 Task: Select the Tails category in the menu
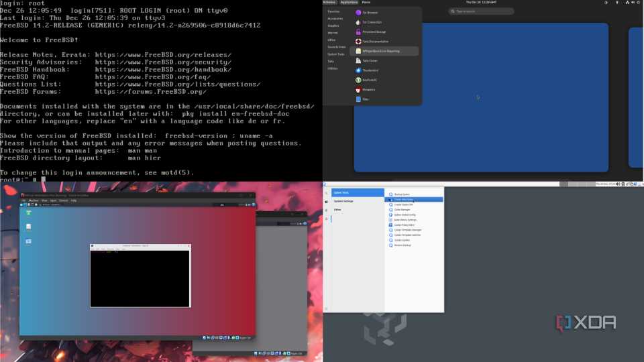point(331,61)
